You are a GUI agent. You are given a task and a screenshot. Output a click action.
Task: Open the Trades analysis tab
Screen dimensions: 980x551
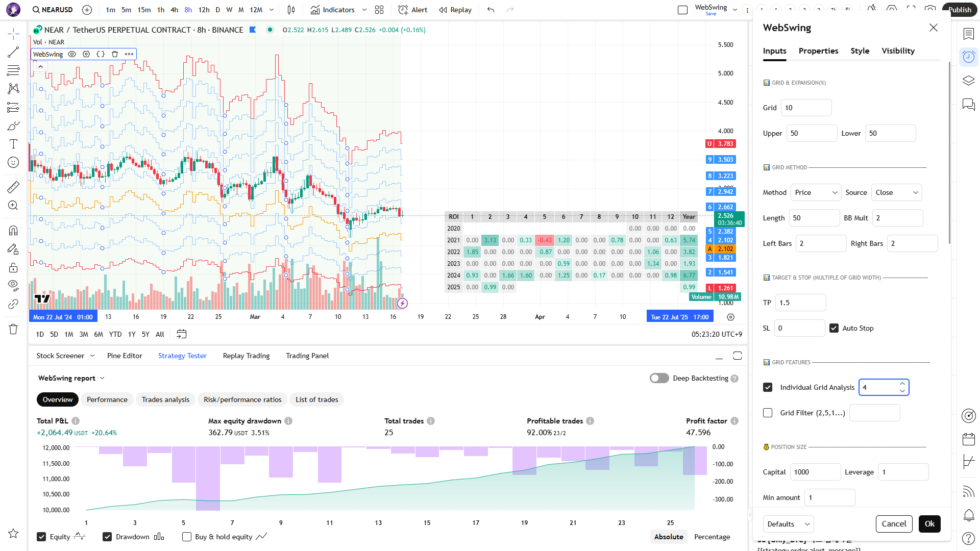[x=165, y=399]
